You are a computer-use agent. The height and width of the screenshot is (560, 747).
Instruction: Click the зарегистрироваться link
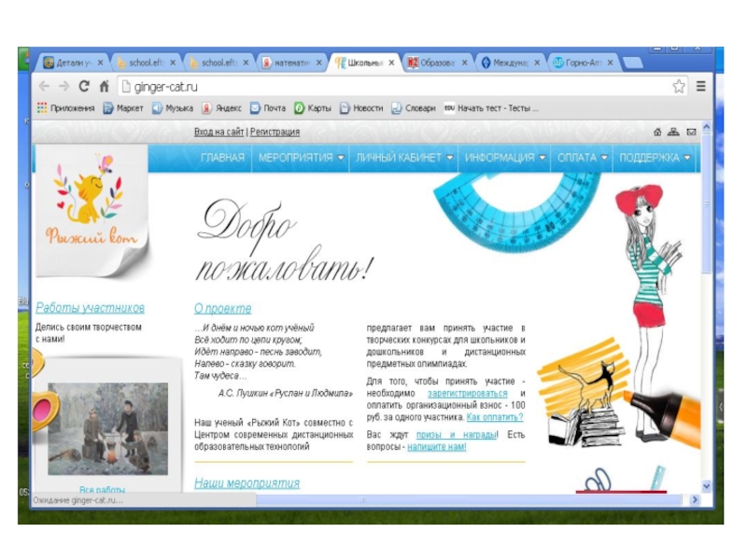click(468, 393)
